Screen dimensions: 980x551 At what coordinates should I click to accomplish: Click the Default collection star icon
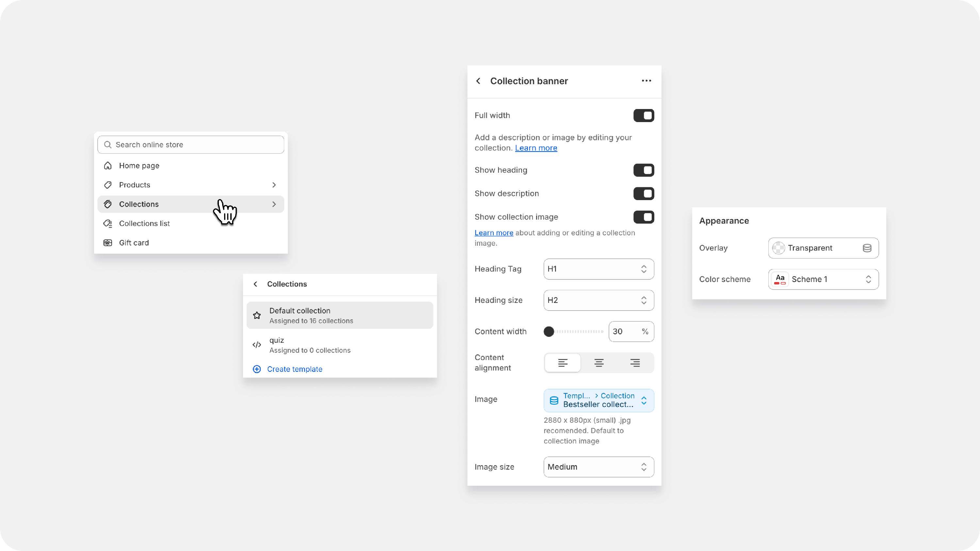tap(257, 315)
